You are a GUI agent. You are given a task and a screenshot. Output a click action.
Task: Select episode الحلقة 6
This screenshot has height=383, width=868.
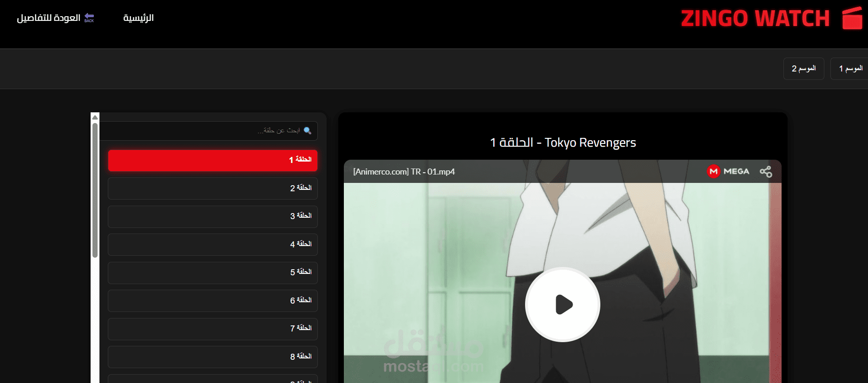pos(213,301)
